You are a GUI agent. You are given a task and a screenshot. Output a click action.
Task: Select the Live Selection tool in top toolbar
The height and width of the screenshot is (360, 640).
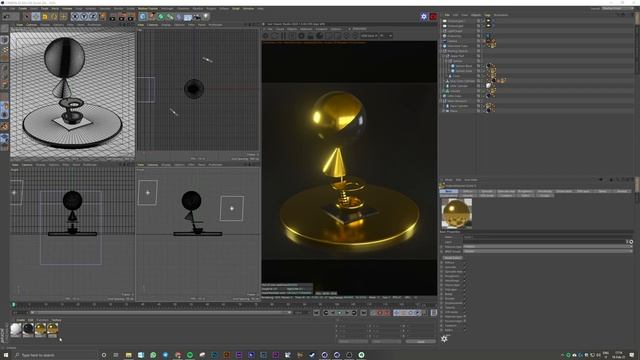click(27, 17)
